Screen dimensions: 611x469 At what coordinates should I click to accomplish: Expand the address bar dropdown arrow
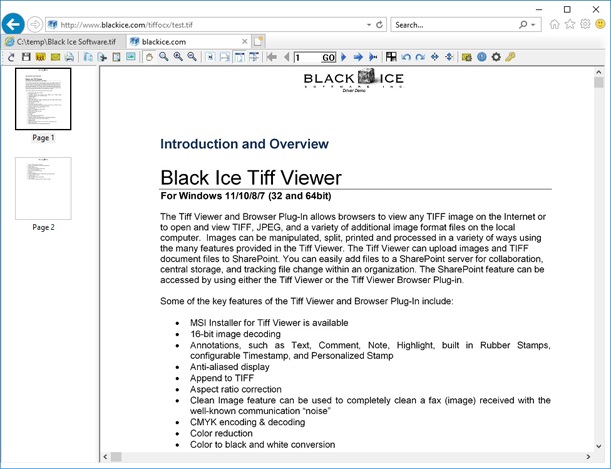(x=366, y=23)
